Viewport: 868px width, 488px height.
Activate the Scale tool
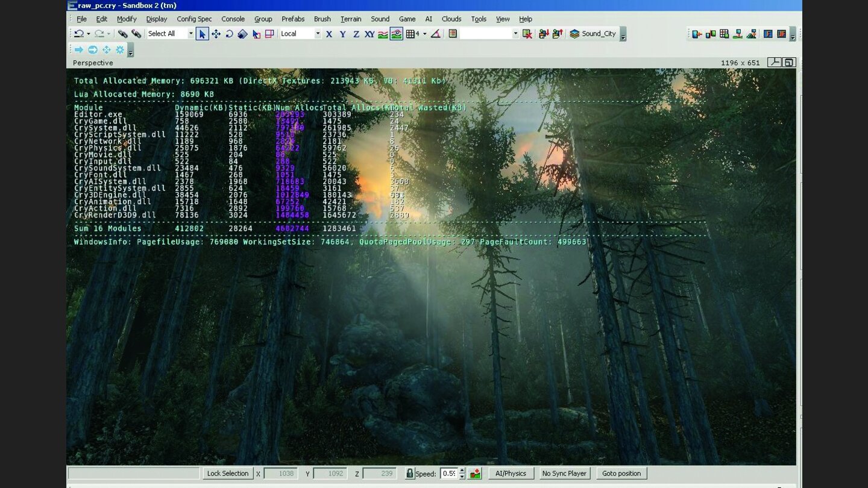(x=242, y=34)
